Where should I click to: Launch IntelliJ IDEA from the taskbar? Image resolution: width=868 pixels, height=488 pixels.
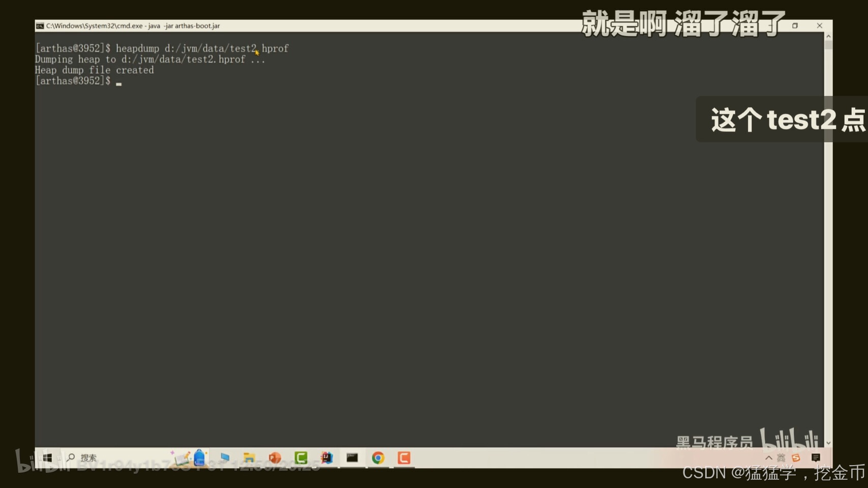(x=326, y=458)
